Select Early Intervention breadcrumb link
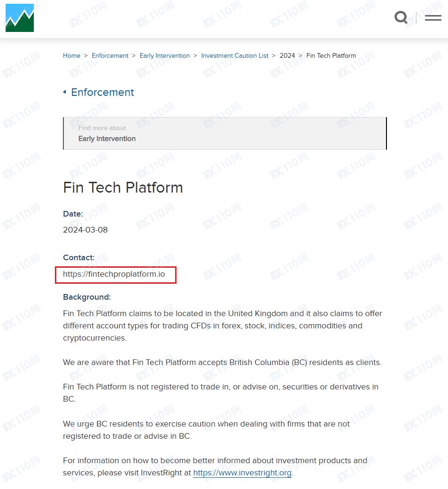 (164, 55)
